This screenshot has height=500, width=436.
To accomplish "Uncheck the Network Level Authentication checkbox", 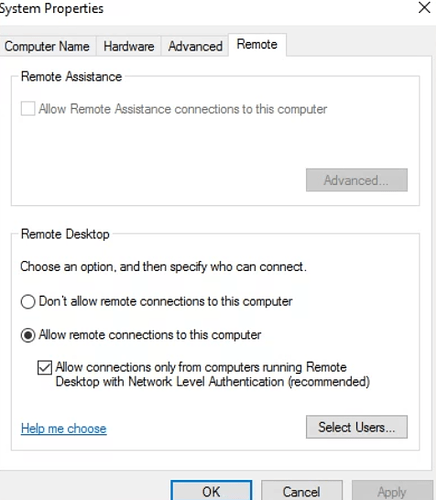I will [x=45, y=368].
